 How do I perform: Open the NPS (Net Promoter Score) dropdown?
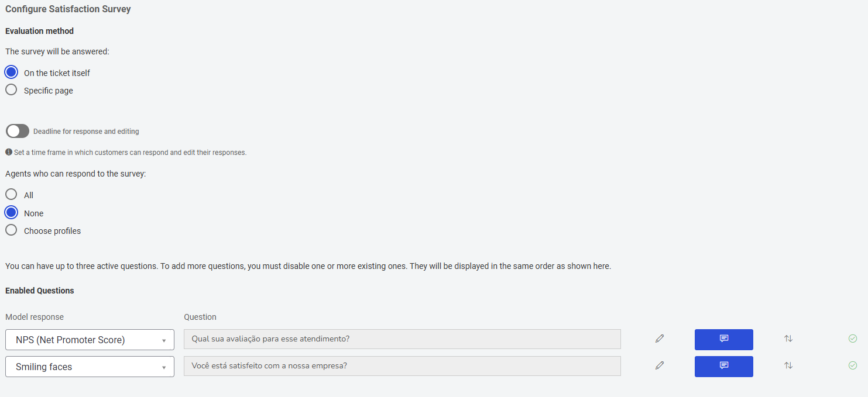[x=90, y=340]
